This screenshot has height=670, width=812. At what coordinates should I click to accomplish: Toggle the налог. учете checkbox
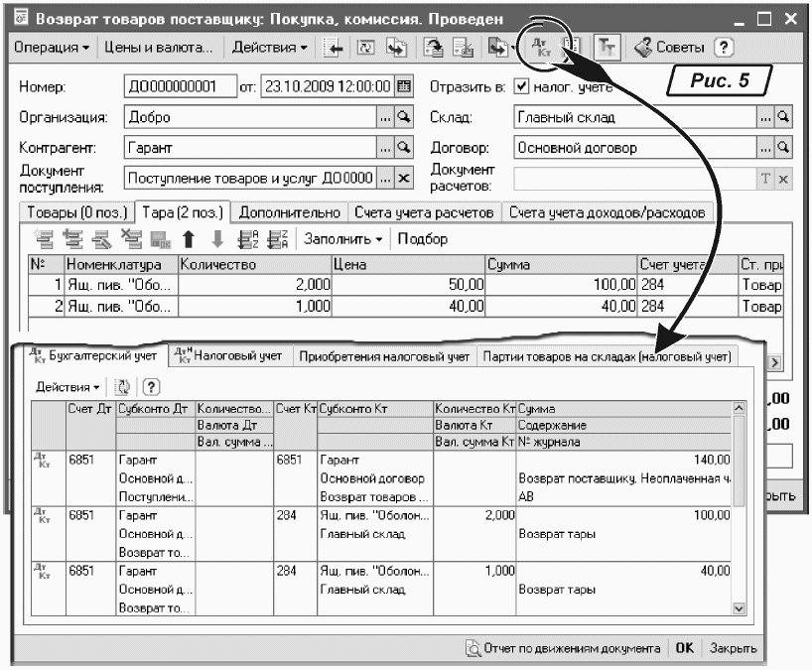(522, 86)
